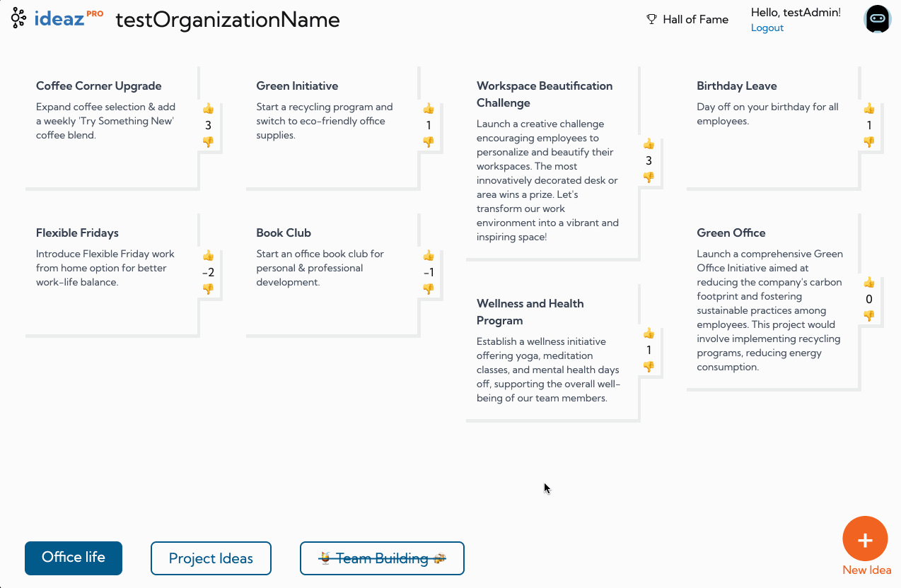This screenshot has height=588, width=901.
Task: Upvote the Green Office idea
Action: coord(869,283)
